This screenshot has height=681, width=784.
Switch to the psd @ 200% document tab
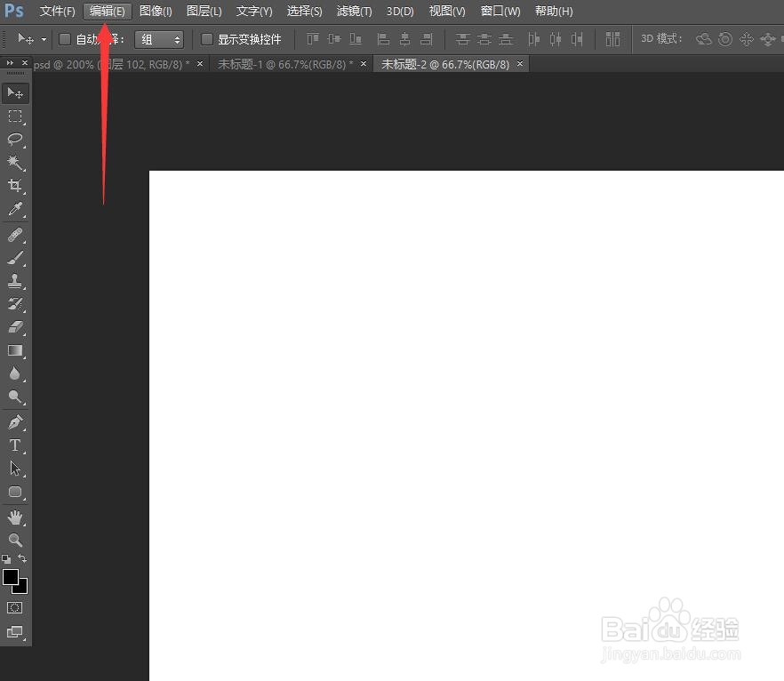(x=111, y=65)
